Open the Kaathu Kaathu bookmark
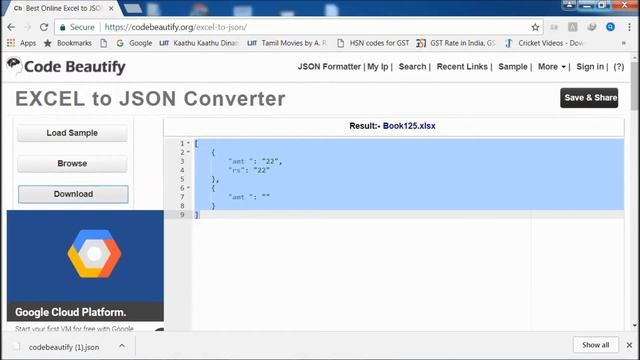The height and width of the screenshot is (360, 640). 199,43
